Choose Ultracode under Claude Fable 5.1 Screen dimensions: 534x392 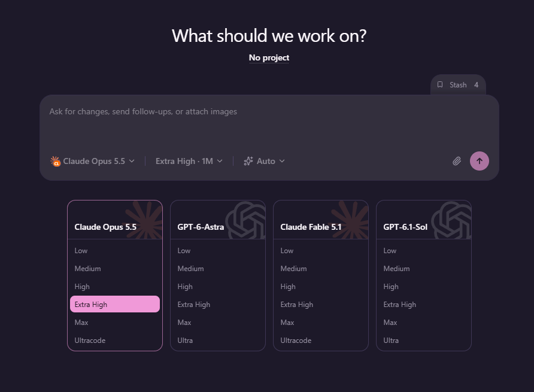[321, 341]
